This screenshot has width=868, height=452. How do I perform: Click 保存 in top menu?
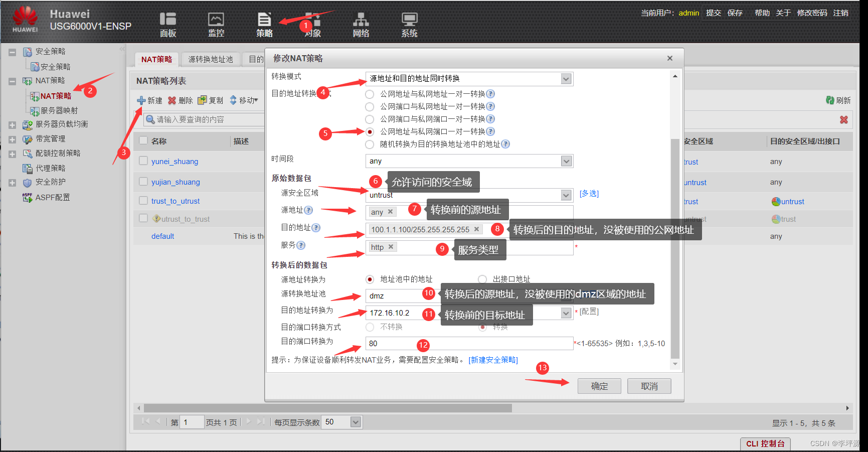coord(735,13)
